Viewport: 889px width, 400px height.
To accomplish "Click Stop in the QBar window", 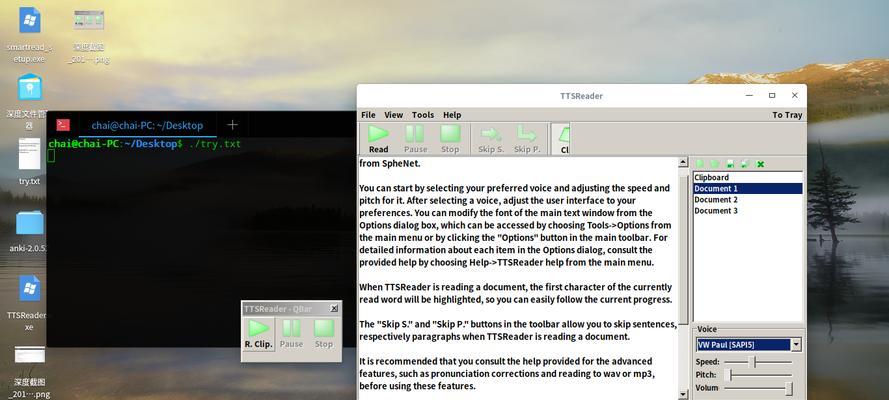I will (324, 333).
